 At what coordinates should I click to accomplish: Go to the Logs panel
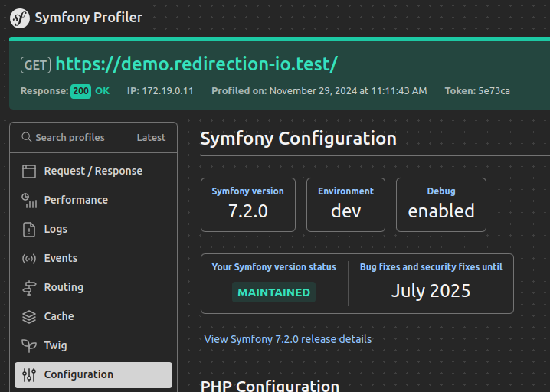tap(93, 230)
